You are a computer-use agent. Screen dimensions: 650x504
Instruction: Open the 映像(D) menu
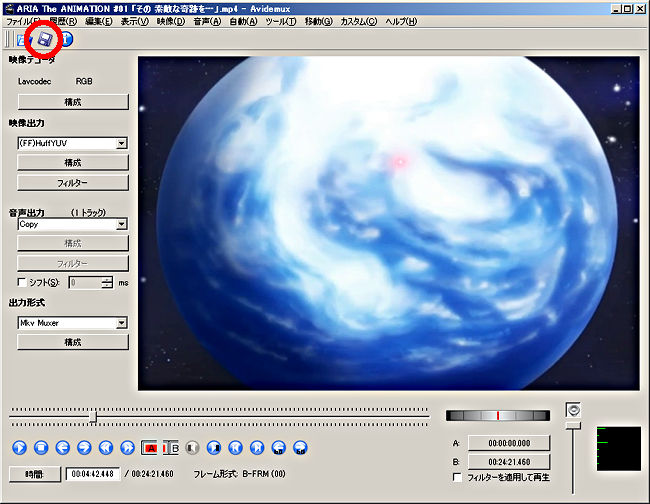171,22
